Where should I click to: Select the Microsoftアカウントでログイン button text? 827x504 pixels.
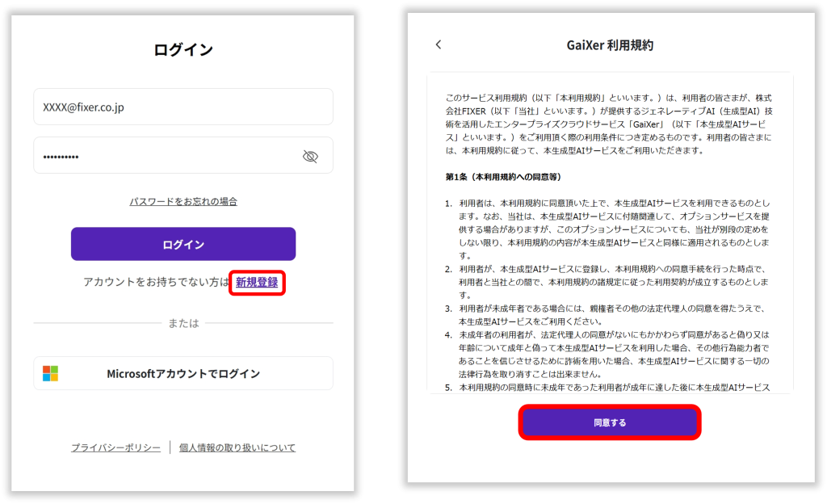point(183,374)
